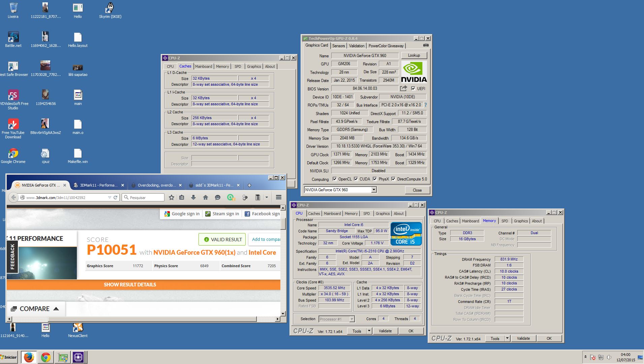Select the Makefile.win desktop file

pyautogui.click(x=78, y=156)
